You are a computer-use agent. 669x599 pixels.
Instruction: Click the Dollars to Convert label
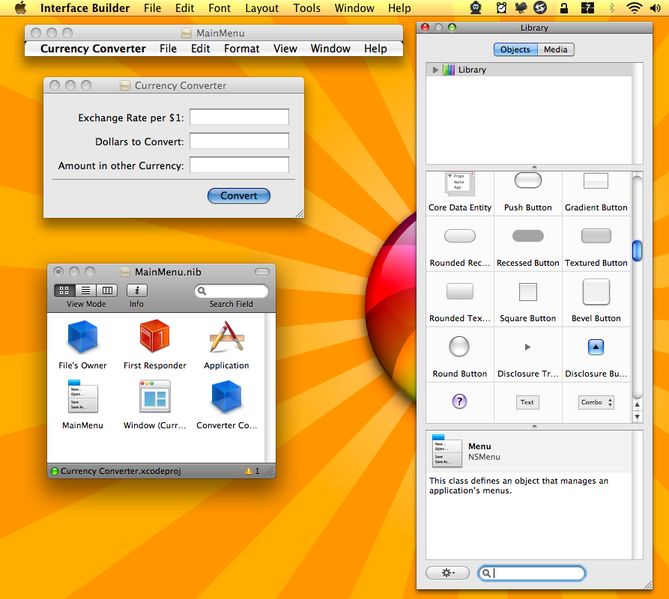pos(140,142)
